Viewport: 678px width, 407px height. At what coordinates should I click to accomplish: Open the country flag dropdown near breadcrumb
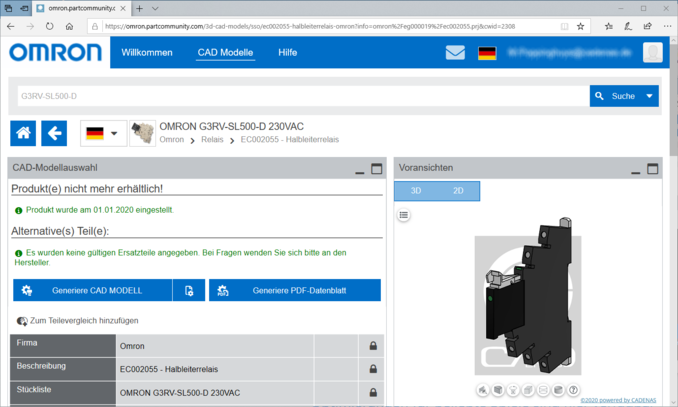(103, 133)
